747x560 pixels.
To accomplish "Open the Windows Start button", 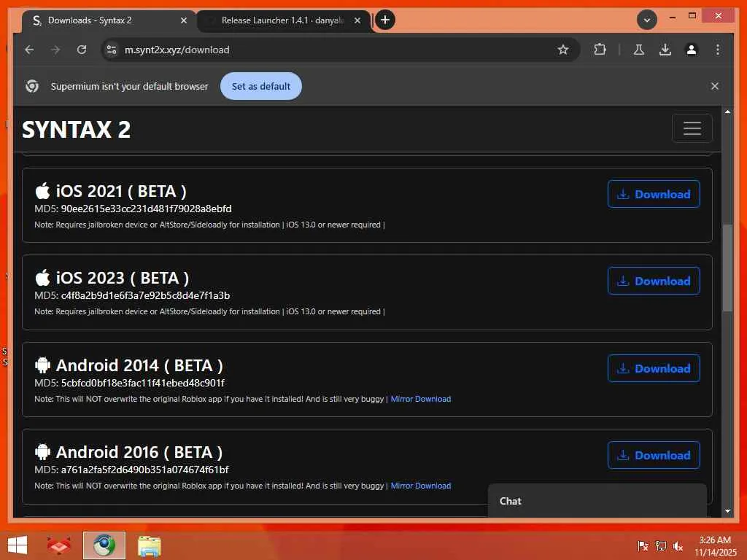I will [x=18, y=545].
